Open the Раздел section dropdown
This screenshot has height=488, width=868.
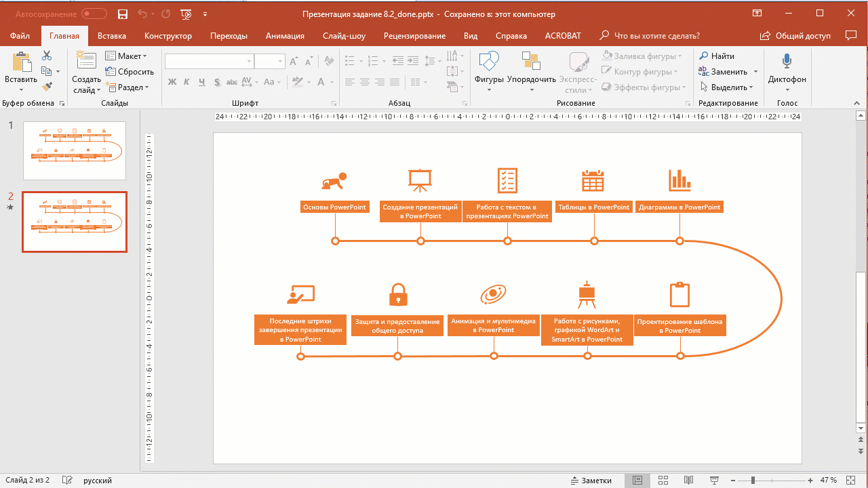[127, 87]
